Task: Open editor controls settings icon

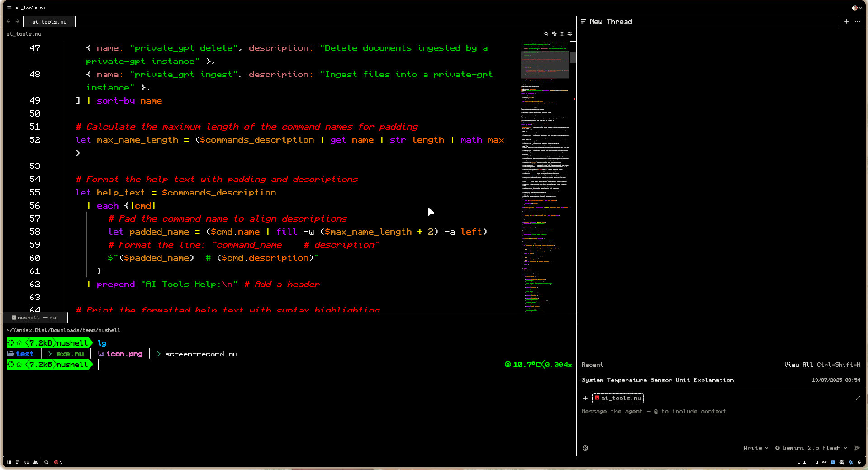Action: click(x=570, y=34)
